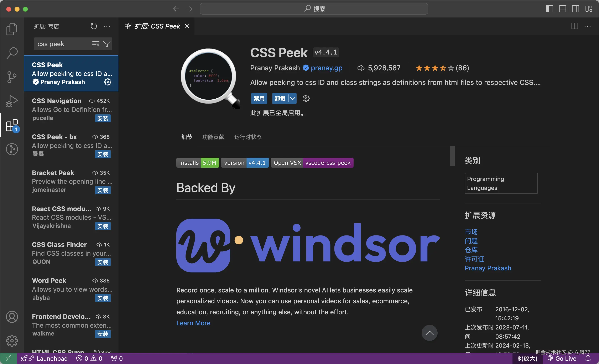The image size is (599, 364).
Task: Click the installs 5.9M badge
Action: (x=198, y=163)
